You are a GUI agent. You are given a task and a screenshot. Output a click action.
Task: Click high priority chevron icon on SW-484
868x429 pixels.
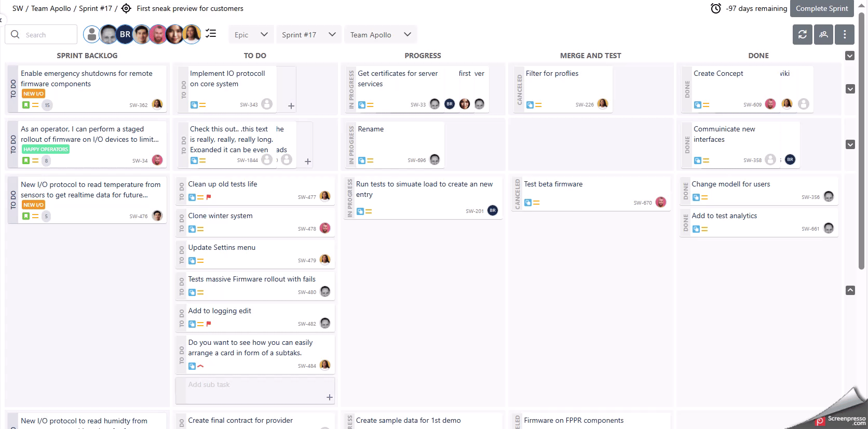[200, 366]
